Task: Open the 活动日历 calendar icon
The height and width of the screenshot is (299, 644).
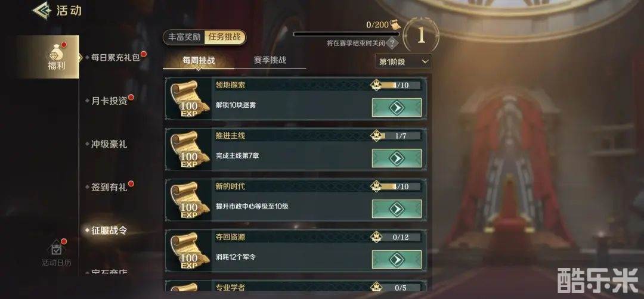Action: (x=56, y=248)
